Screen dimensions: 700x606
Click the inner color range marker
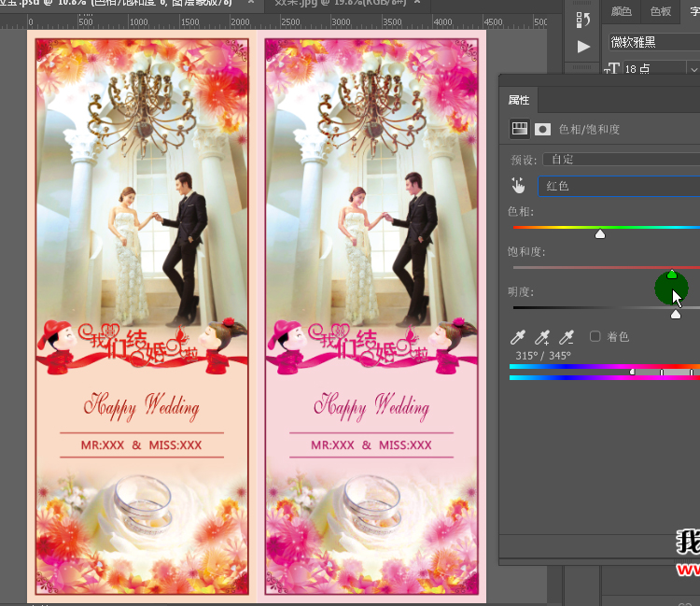[662, 372]
